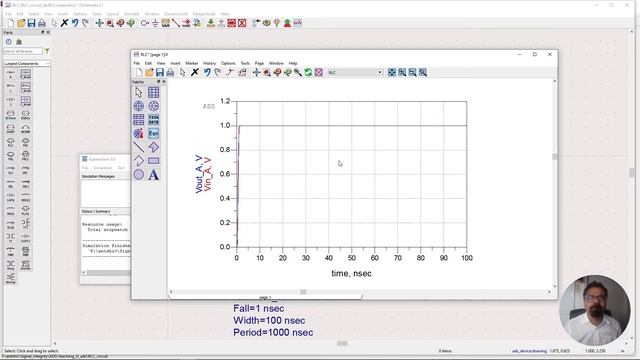The width and height of the screenshot is (640, 360).
Task: Open DesignGuide menu in schematic window
Action: coord(204,14)
